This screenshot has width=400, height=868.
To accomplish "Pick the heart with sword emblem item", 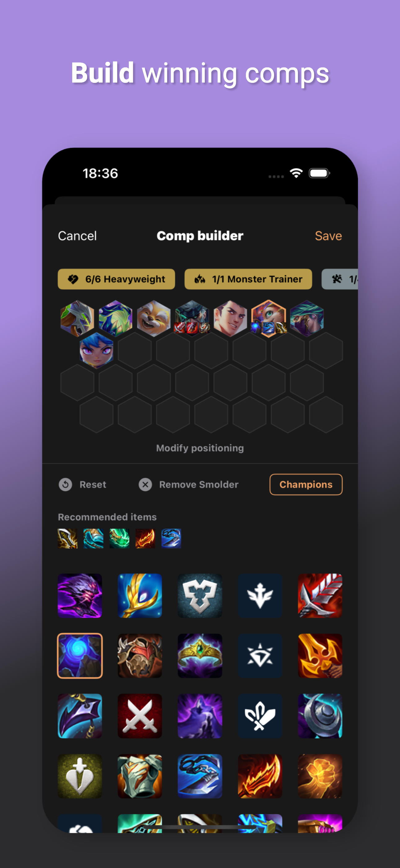I will point(80,776).
